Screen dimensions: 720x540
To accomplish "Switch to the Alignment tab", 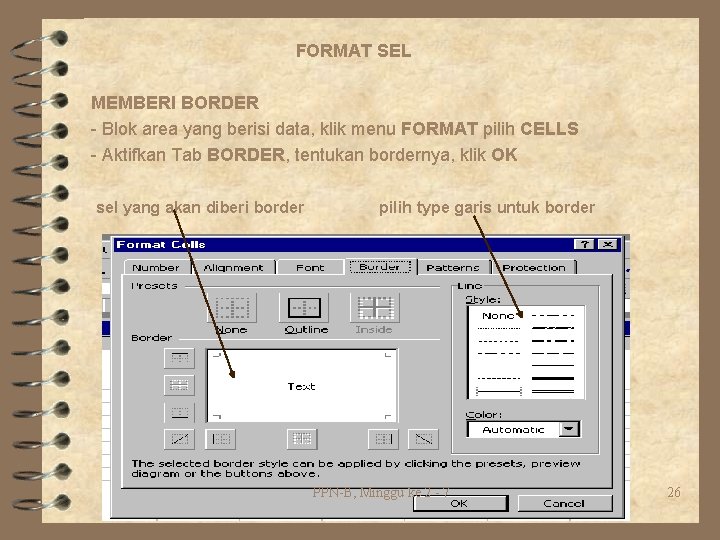I will click(233, 267).
